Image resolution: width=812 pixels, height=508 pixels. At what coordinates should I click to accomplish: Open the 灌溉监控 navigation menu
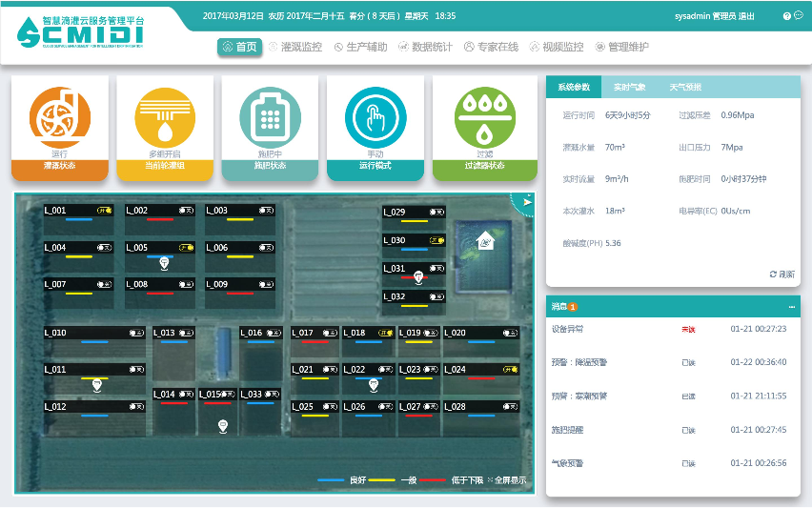[x=295, y=47]
